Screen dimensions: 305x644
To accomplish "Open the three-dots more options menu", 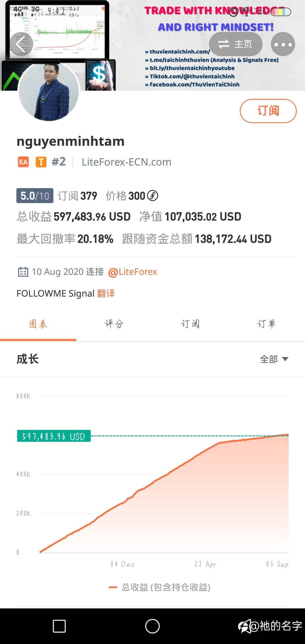I will (x=283, y=44).
